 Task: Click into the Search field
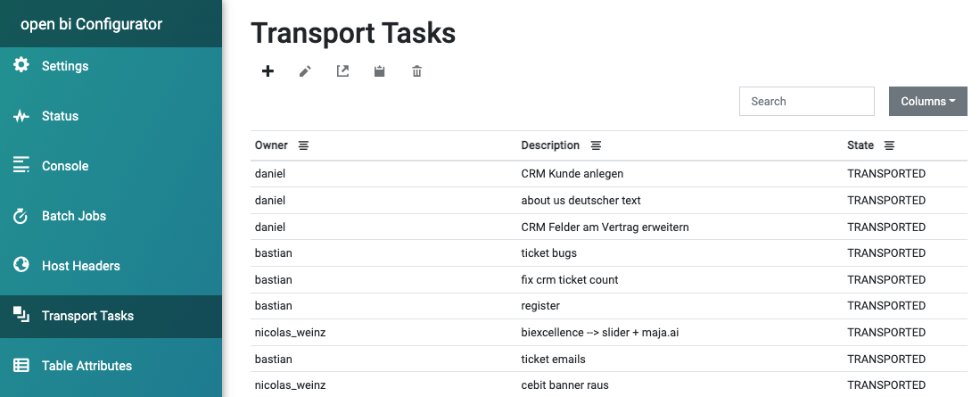pos(806,102)
